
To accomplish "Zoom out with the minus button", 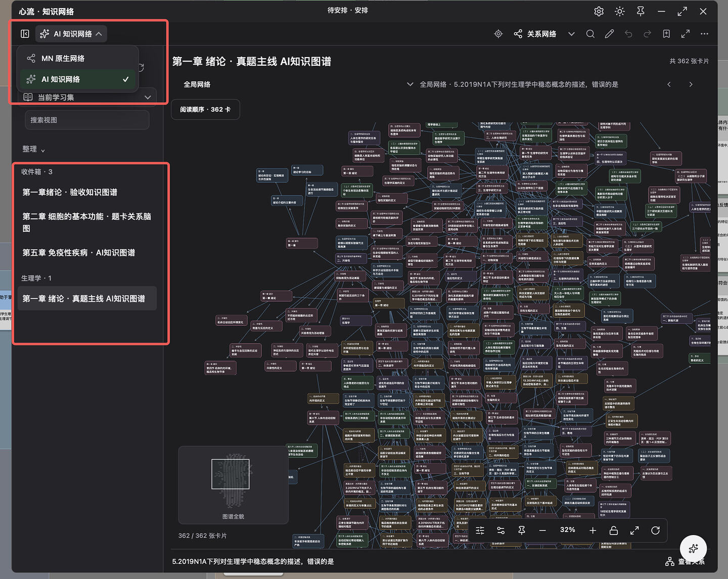I will [x=542, y=530].
